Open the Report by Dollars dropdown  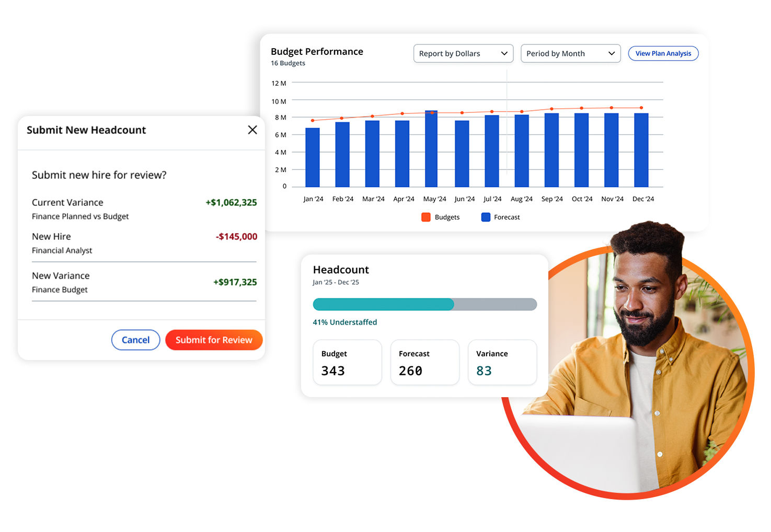463,53
